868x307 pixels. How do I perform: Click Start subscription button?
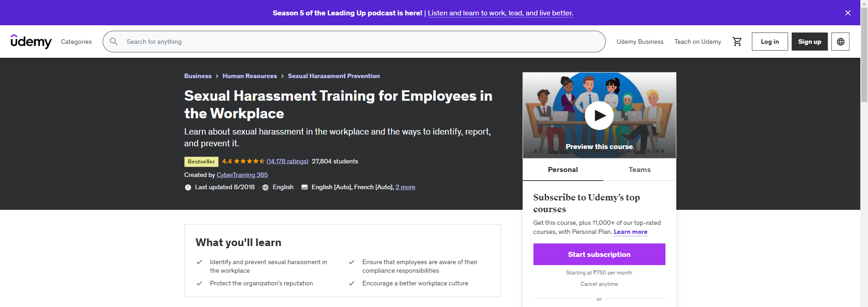pos(599,254)
